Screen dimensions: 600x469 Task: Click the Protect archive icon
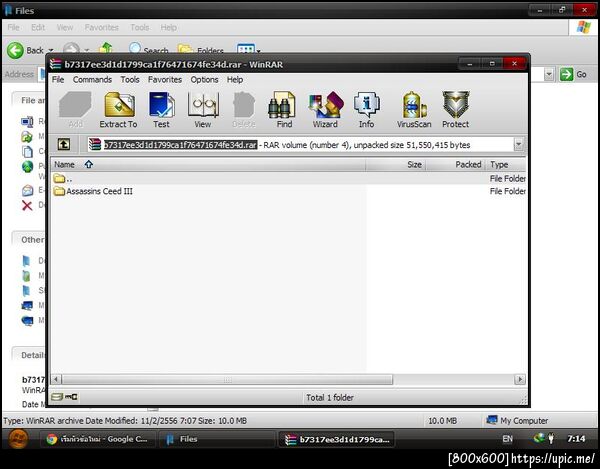point(455,110)
